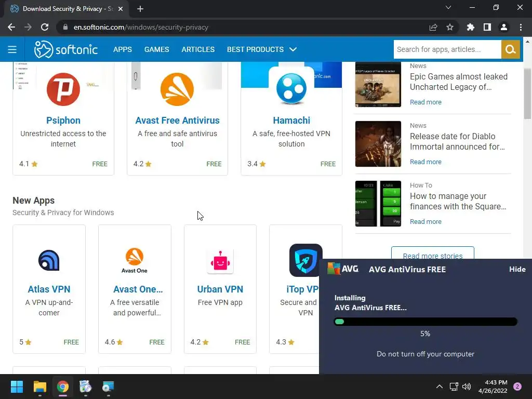Open the Chrome three-dot menu

[x=521, y=27]
